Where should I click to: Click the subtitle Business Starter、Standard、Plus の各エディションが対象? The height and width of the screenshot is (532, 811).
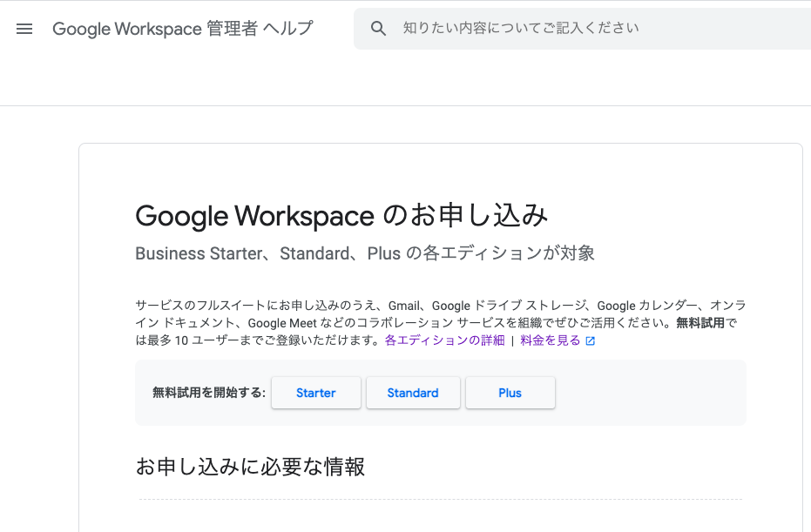pos(365,253)
